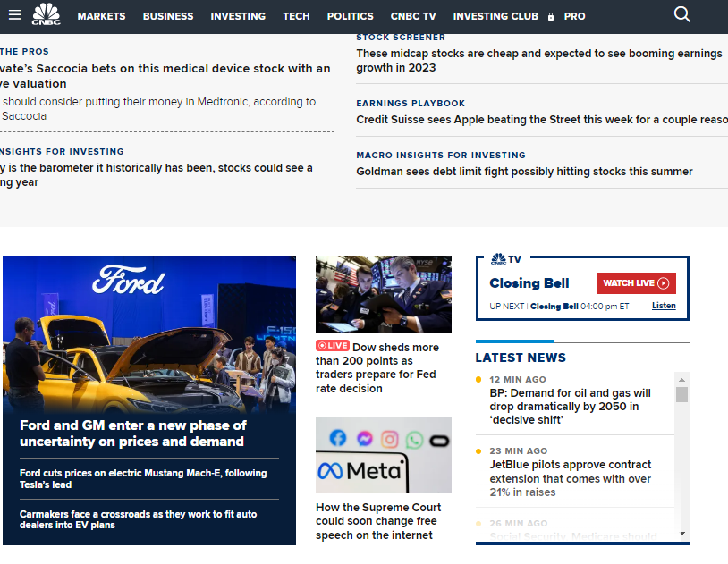Viewport: 728px width, 564px height.
Task: Open the midcap stocks earnings growth article
Action: 539,61
